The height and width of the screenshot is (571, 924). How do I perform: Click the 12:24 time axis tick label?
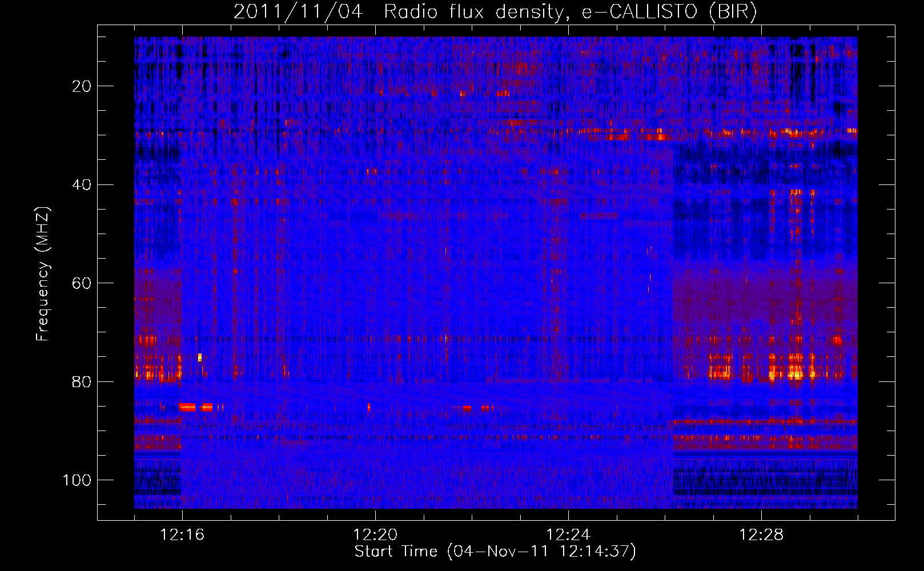pyautogui.click(x=568, y=535)
